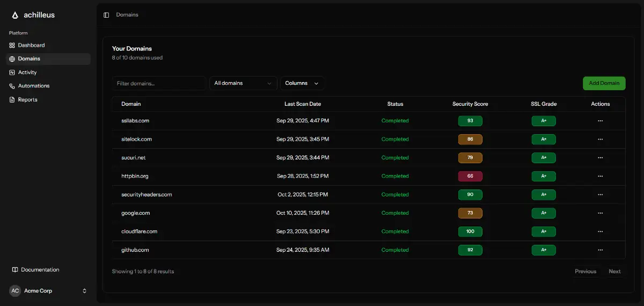This screenshot has height=306, width=644.
Task: Open Reports from the sidebar menu
Action: coord(27,100)
